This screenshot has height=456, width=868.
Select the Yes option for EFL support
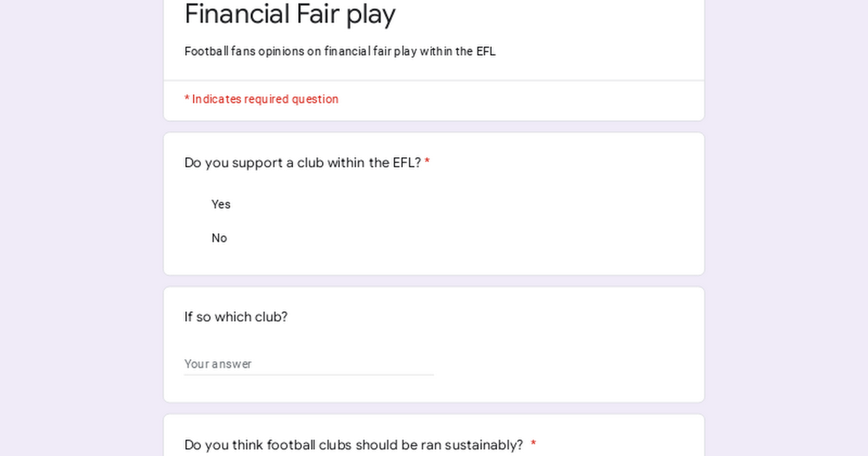221,204
